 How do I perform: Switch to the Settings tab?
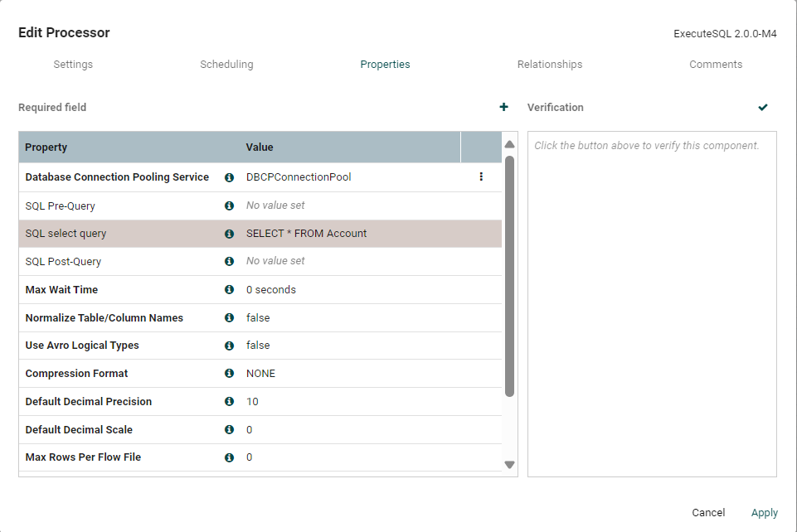pyautogui.click(x=73, y=65)
